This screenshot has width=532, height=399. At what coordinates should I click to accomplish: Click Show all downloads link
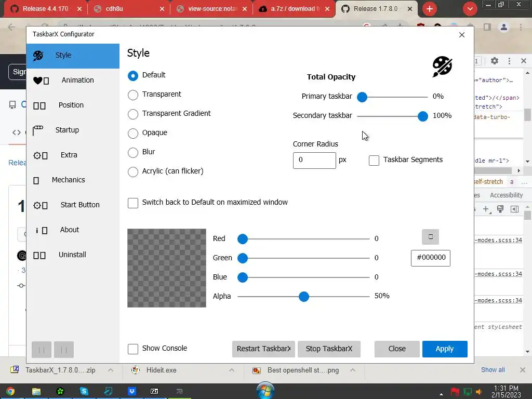pos(493,370)
